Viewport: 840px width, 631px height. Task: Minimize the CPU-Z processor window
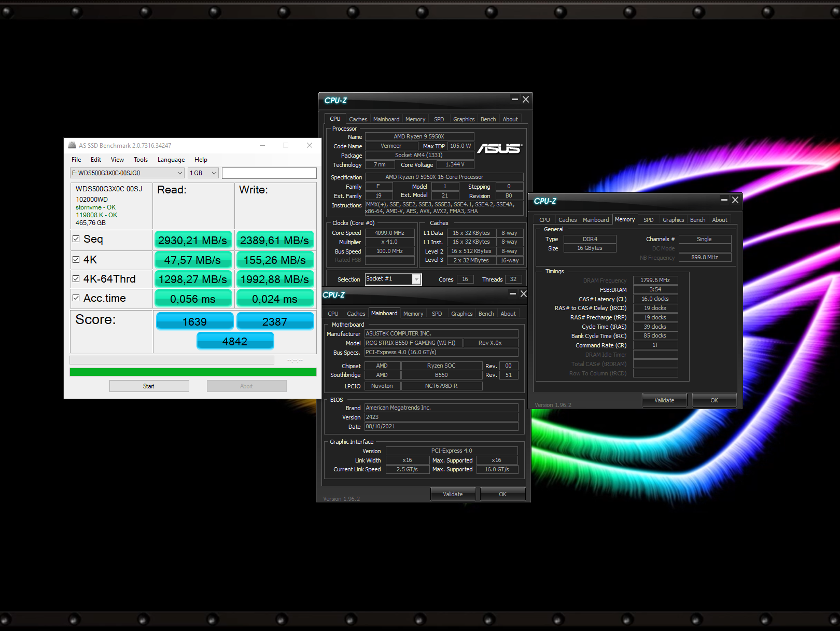tap(514, 100)
